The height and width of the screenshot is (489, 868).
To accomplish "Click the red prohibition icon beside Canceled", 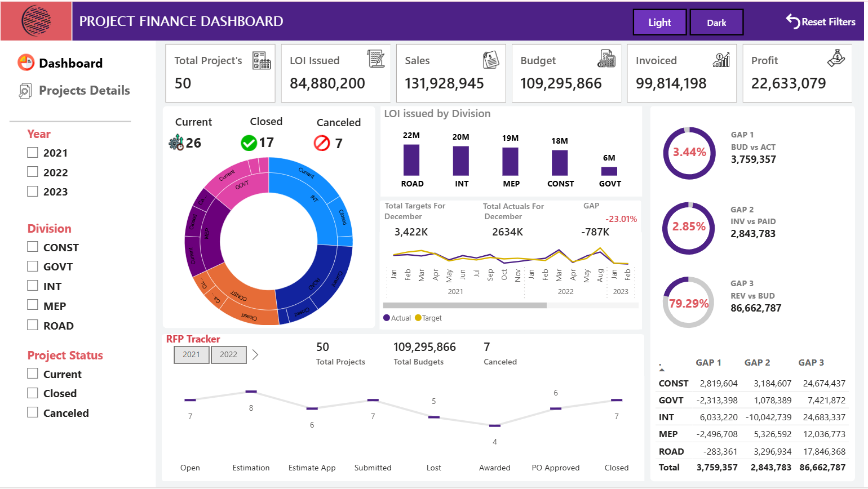I will 321,143.
